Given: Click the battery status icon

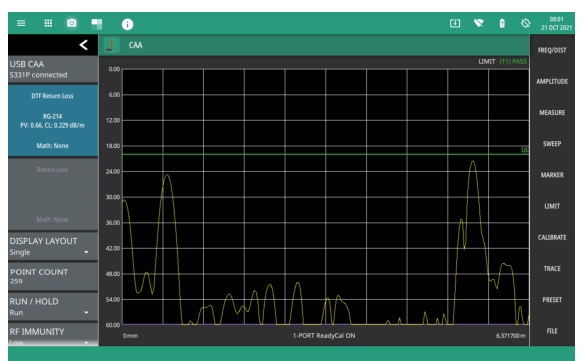Looking at the screenshot, I should [502, 23].
